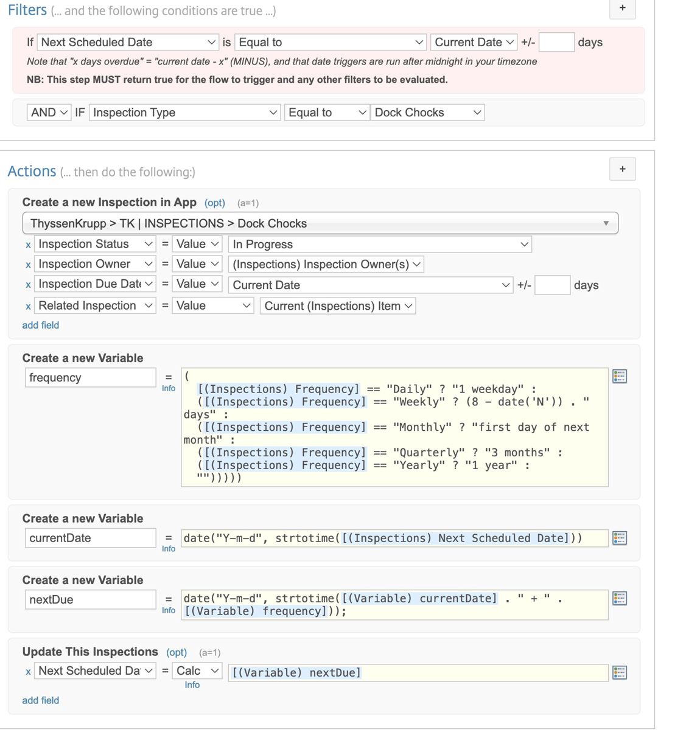Image resolution: width=700 pixels, height=735 pixels.
Task: Open the Calc type dropdown
Action: pos(197,671)
